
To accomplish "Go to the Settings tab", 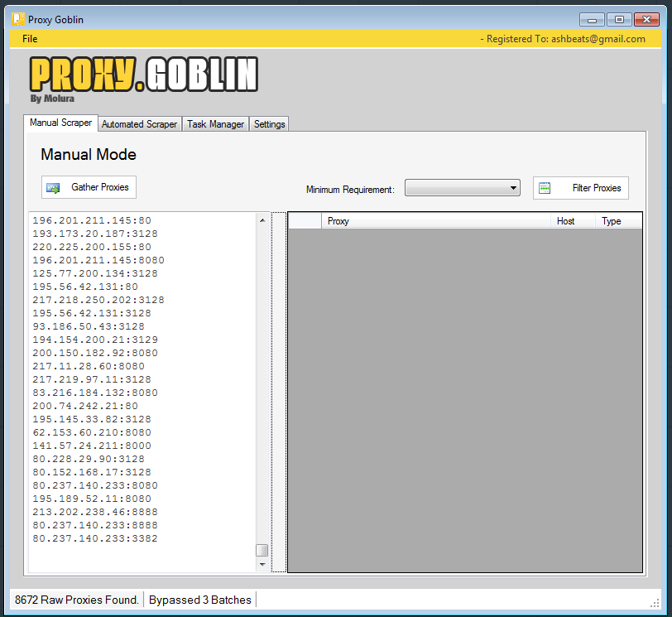I will pos(269,124).
